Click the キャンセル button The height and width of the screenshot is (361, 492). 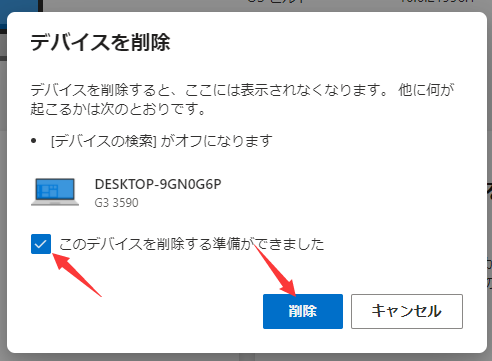pyautogui.click(x=407, y=311)
